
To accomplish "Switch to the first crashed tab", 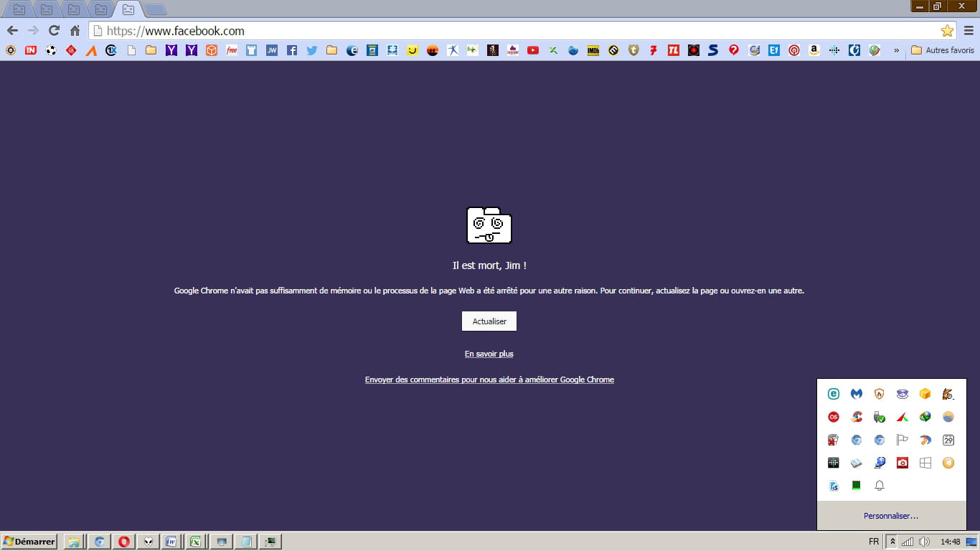I will [19, 9].
